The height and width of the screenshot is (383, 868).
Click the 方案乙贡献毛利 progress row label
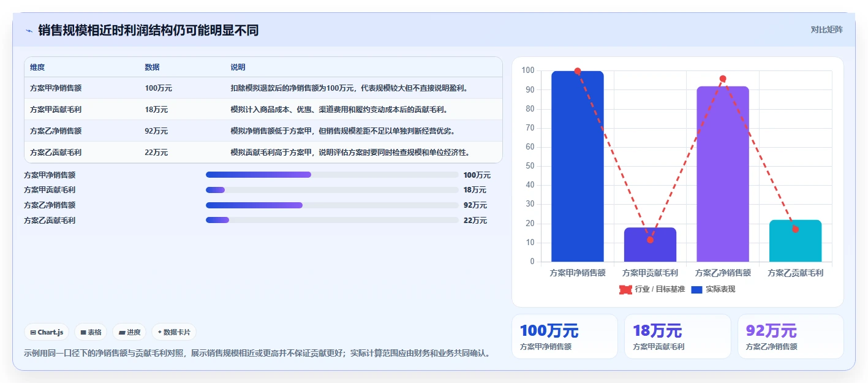tap(50, 221)
